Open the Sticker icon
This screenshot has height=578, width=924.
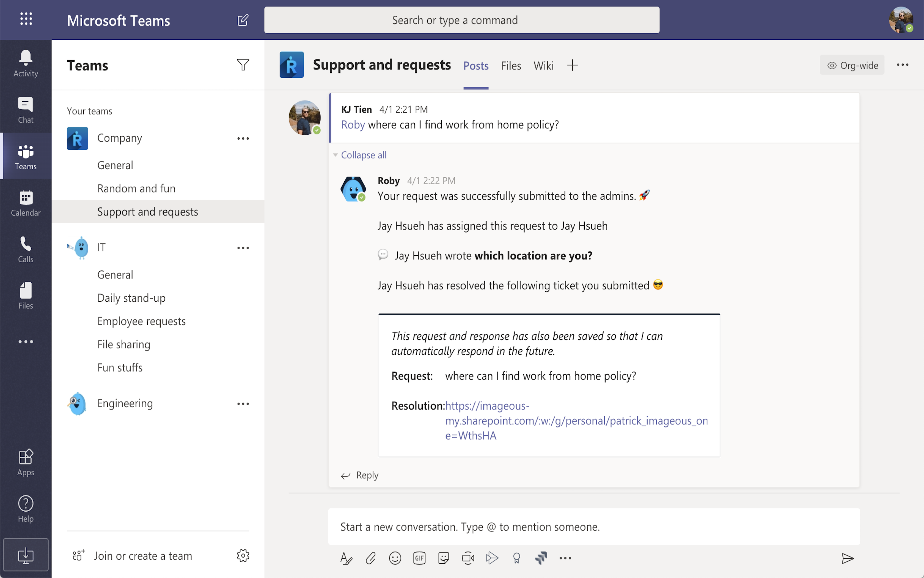tap(444, 558)
